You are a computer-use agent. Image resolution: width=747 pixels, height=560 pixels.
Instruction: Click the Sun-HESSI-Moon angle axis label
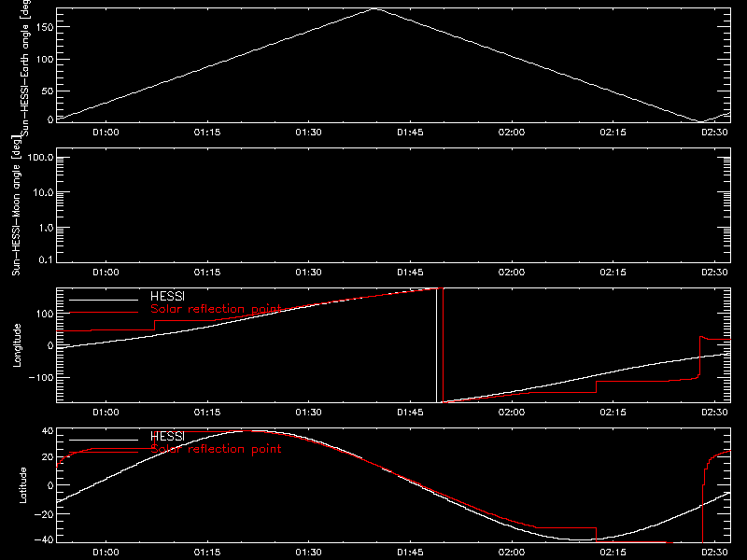17,205
